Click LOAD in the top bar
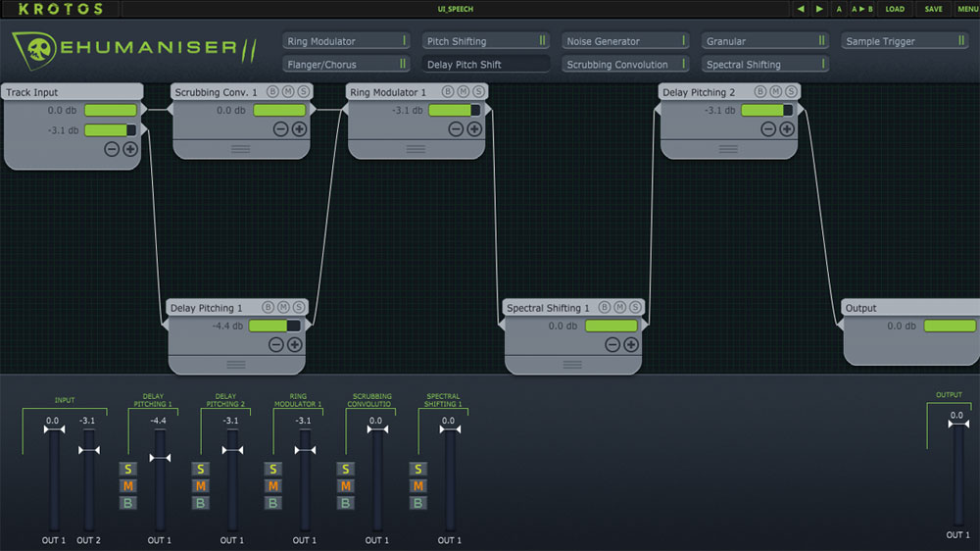The height and width of the screenshot is (551, 980). (895, 9)
